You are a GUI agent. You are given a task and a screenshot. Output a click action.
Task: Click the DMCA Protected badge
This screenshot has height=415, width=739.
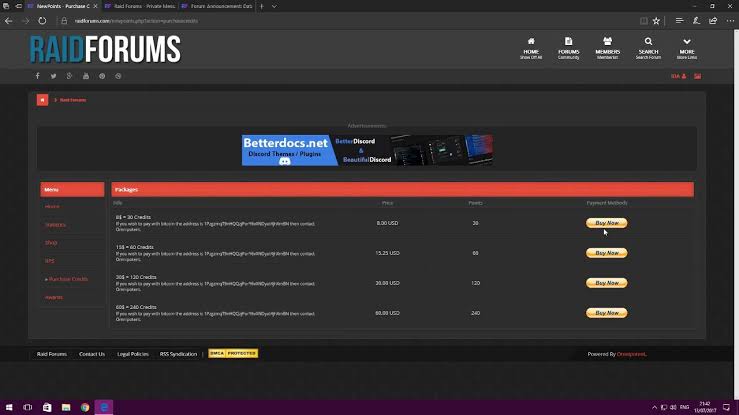[233, 353]
